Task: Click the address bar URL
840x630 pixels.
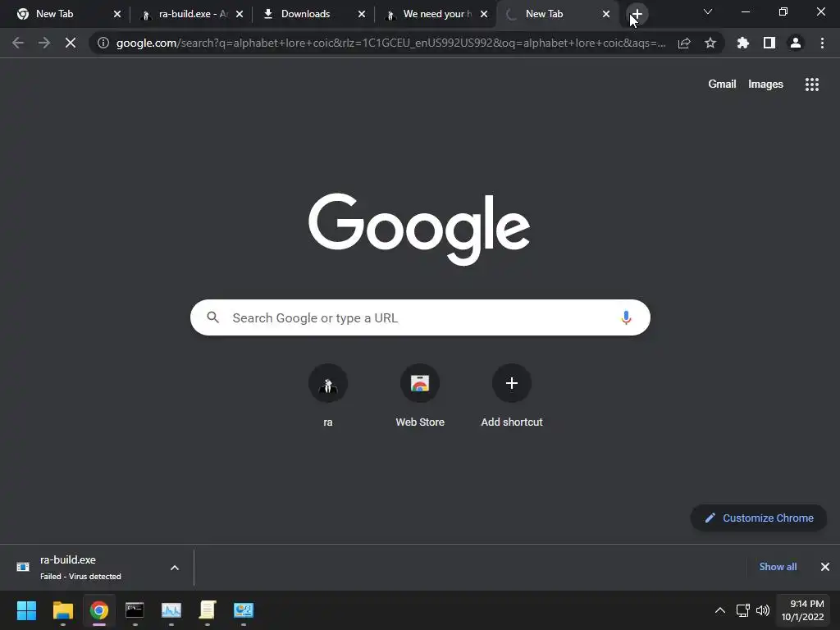Action: point(391,43)
